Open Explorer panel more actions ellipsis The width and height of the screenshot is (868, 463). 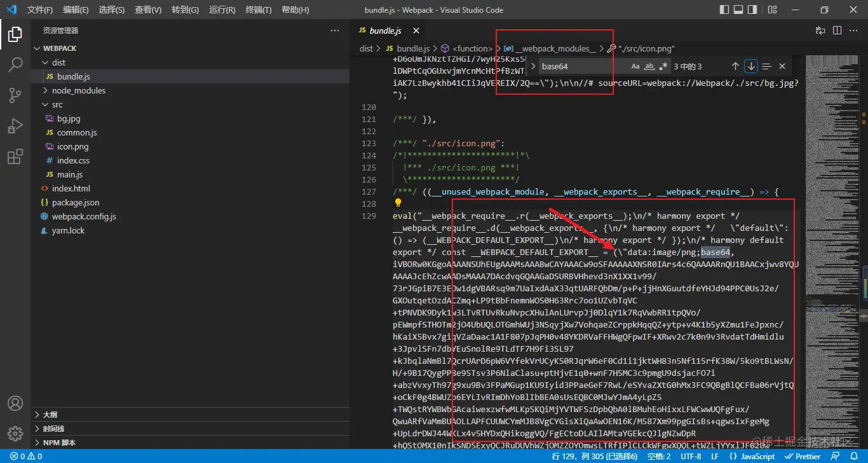tap(335, 31)
